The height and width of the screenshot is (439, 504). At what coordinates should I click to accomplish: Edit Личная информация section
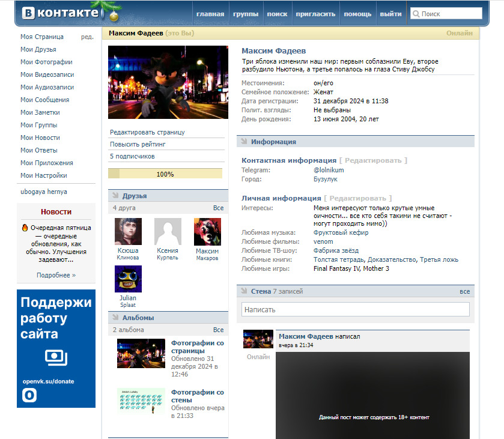pos(358,198)
